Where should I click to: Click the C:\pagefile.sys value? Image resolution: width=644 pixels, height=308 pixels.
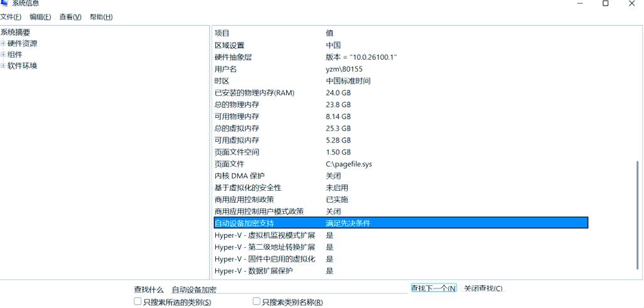pos(349,164)
